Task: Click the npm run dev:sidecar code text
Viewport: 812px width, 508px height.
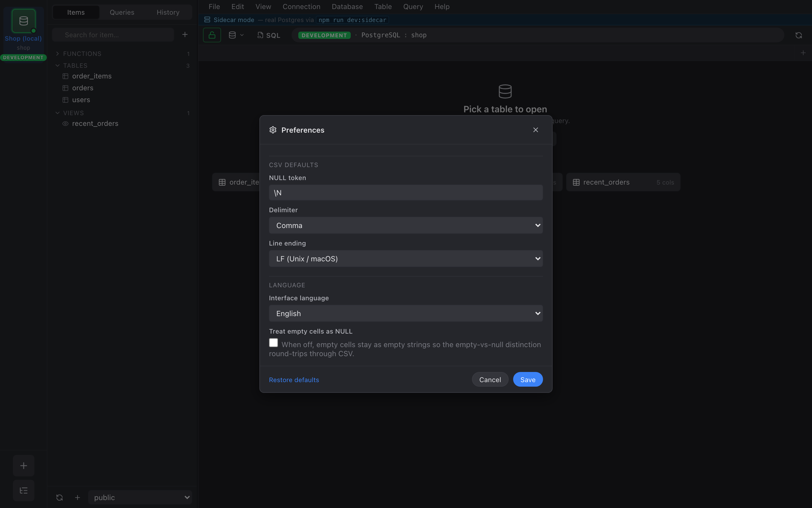Action: click(x=352, y=20)
